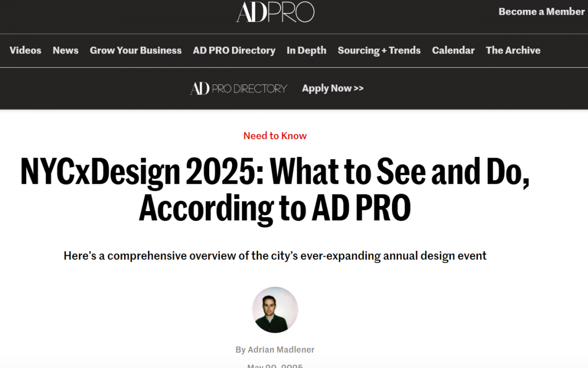The height and width of the screenshot is (368, 588).
Task: Click the AD PRO logo at top
Action: (275, 11)
